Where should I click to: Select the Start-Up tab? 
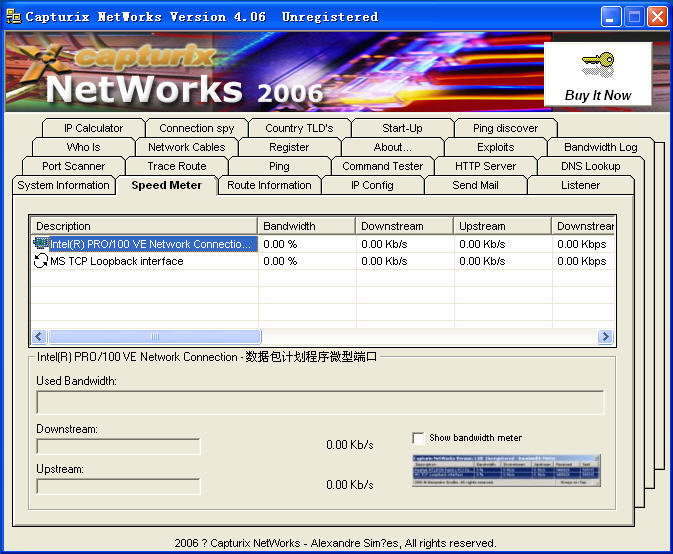pos(402,128)
